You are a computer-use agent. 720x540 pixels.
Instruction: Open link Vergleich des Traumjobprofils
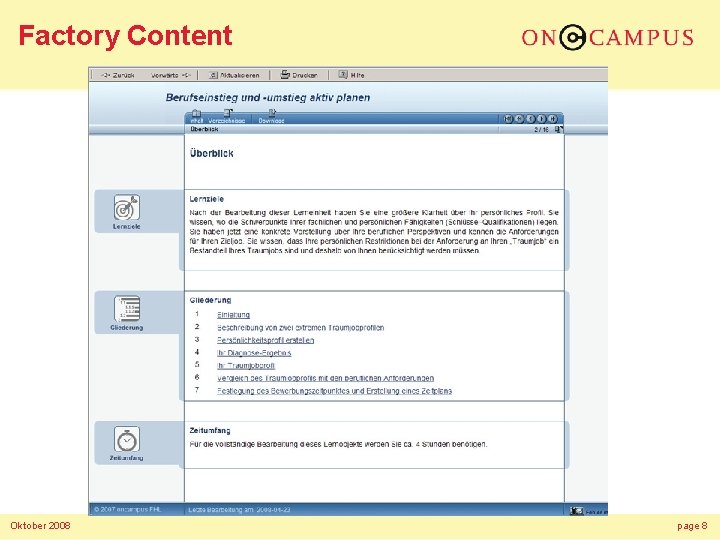click(325, 378)
